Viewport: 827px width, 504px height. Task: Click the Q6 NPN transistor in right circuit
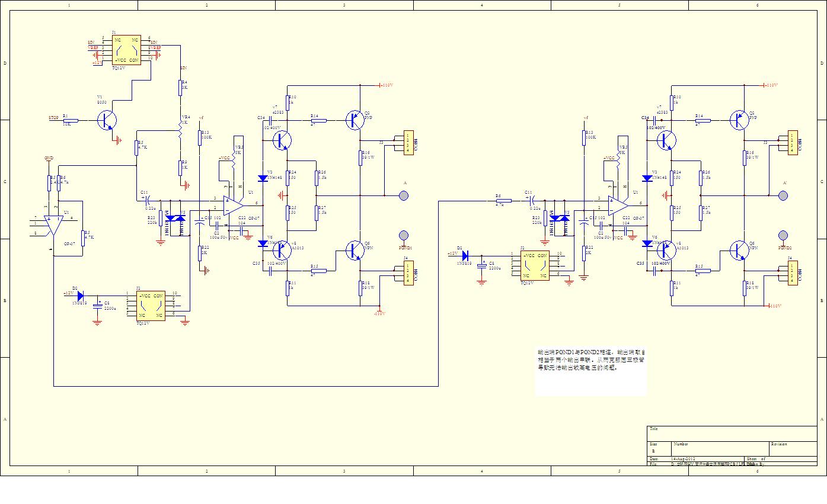coord(739,251)
